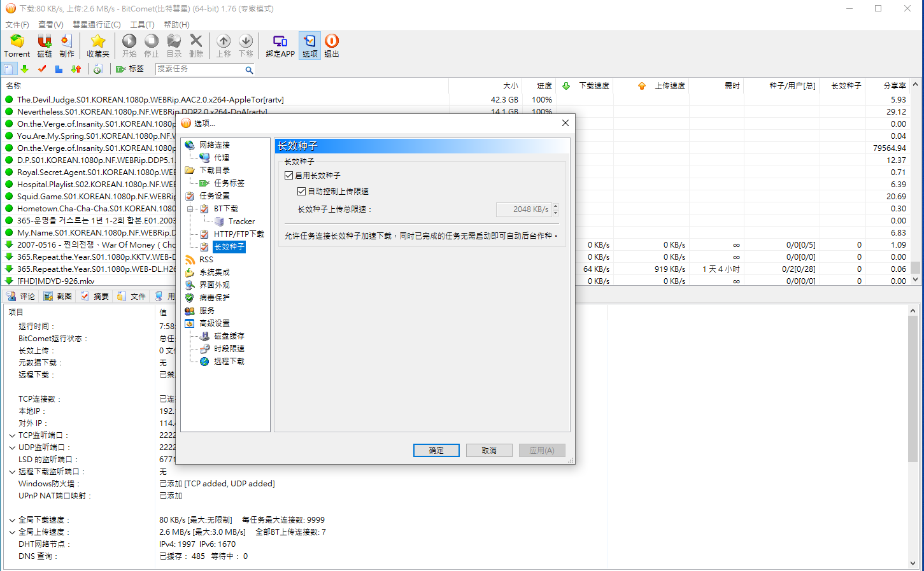The image size is (924, 571).
Task: Collapse TCP监听端口 row in status panel
Action: tap(12, 435)
